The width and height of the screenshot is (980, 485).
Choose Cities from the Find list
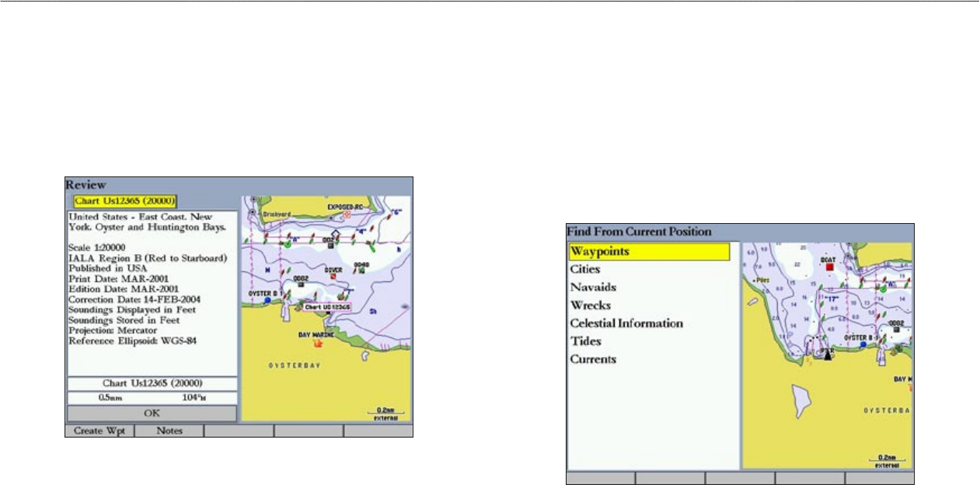(584, 270)
